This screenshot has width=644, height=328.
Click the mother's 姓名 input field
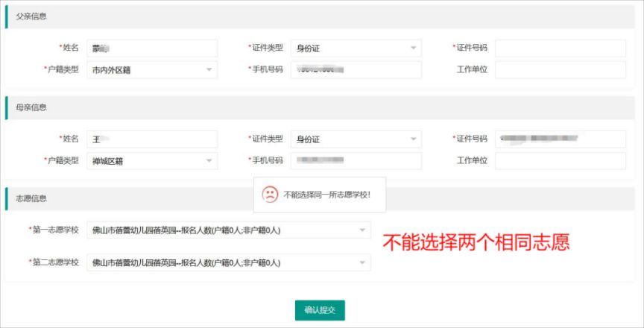tap(152, 139)
